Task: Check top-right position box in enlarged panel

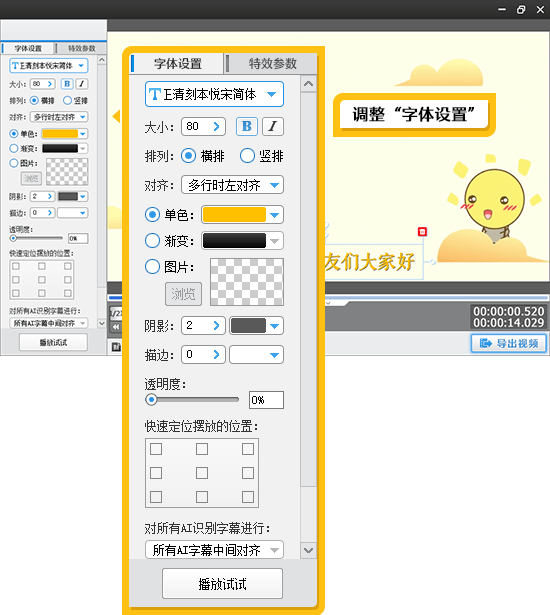Action: [248, 449]
